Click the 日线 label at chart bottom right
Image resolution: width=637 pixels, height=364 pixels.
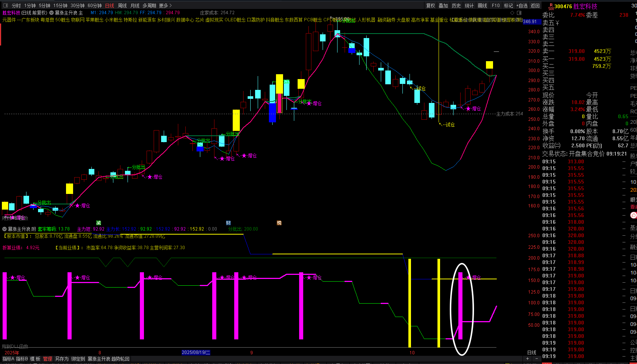(532, 352)
